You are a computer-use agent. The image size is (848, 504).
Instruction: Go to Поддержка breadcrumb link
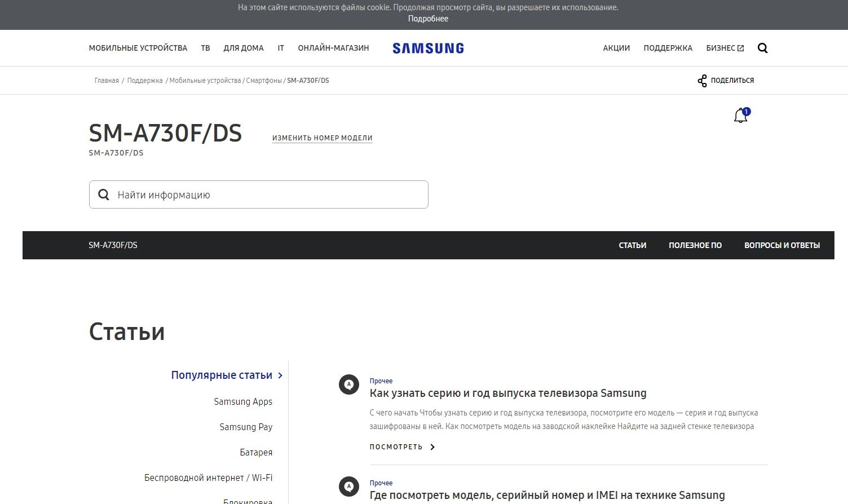(x=145, y=81)
